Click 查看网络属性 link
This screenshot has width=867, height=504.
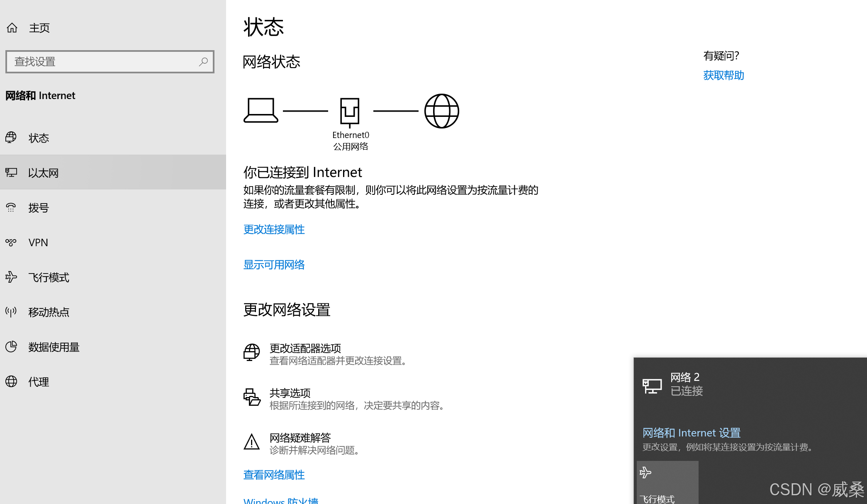(x=274, y=475)
